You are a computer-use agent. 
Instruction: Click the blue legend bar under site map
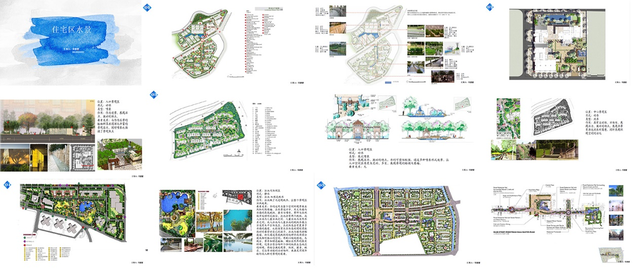click(389, 83)
